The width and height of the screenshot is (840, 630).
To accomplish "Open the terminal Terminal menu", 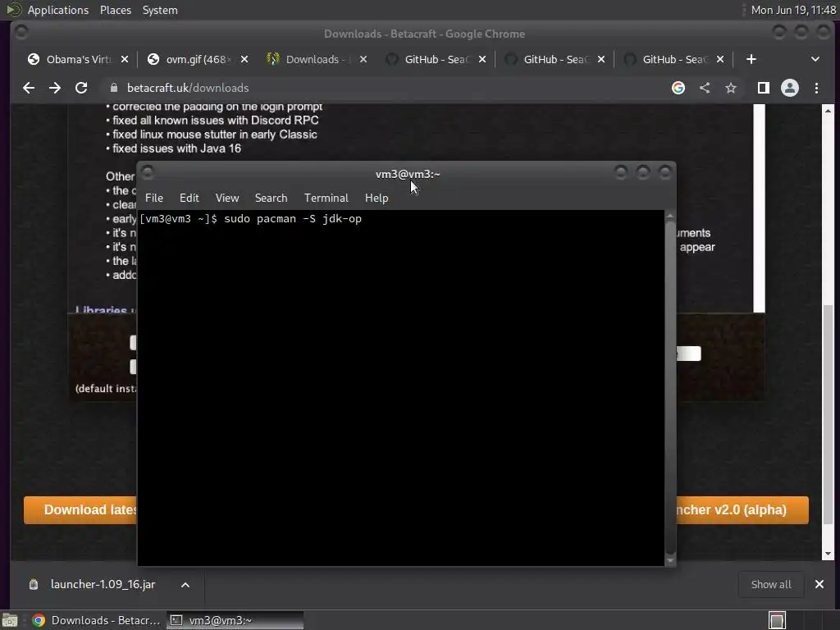I will coord(326,198).
